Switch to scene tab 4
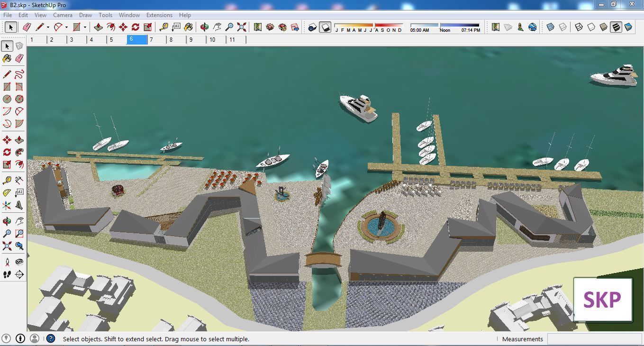Image resolution: width=644 pixels, height=346 pixels. (x=97, y=40)
